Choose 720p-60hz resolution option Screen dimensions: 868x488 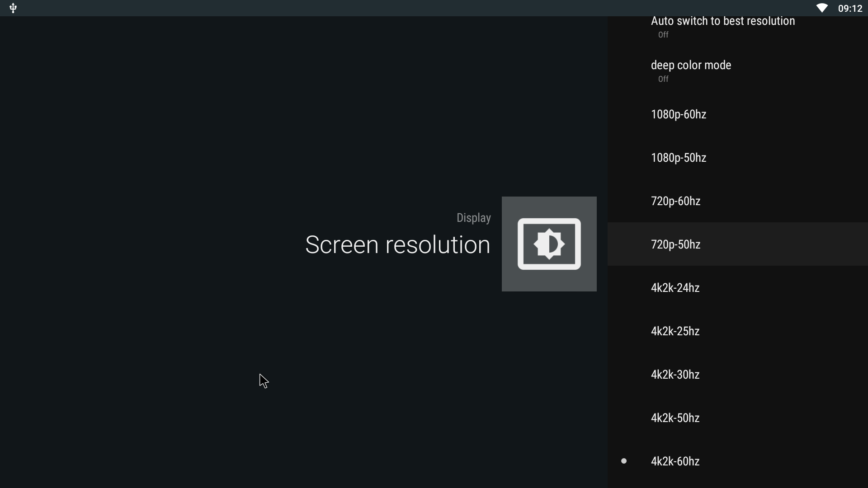click(x=738, y=201)
